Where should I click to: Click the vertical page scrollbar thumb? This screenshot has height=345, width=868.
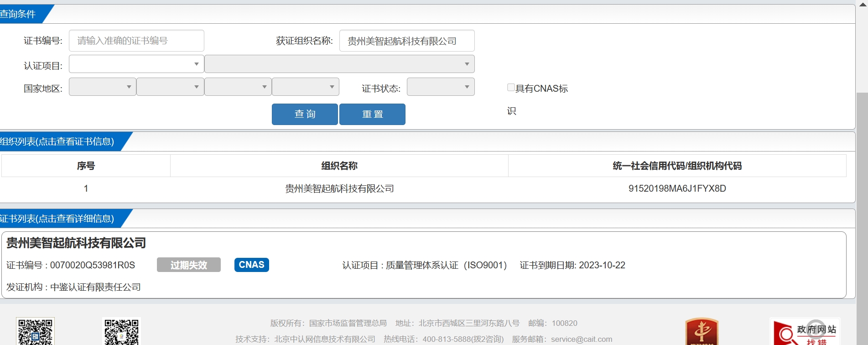pos(863,219)
